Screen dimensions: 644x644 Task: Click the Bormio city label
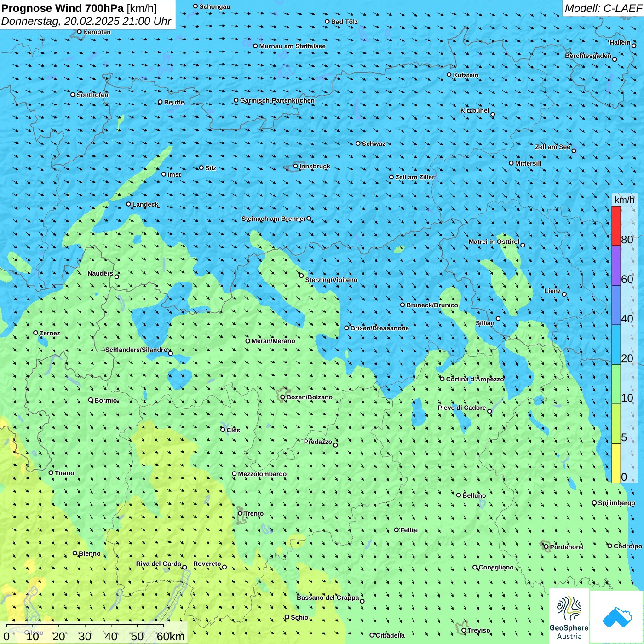pos(106,400)
